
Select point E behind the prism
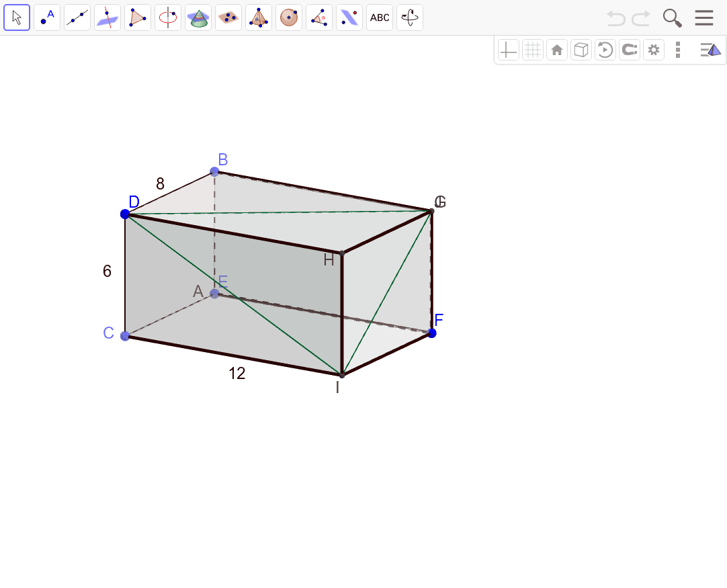[214, 294]
